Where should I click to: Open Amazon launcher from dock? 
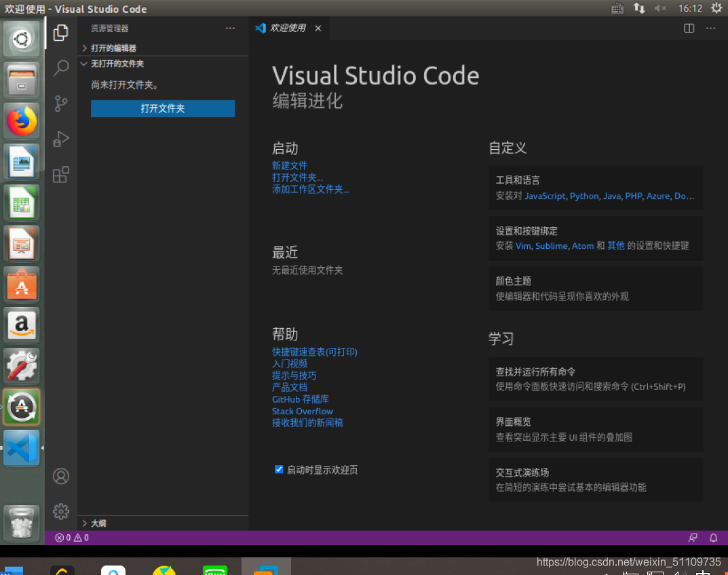(x=21, y=325)
